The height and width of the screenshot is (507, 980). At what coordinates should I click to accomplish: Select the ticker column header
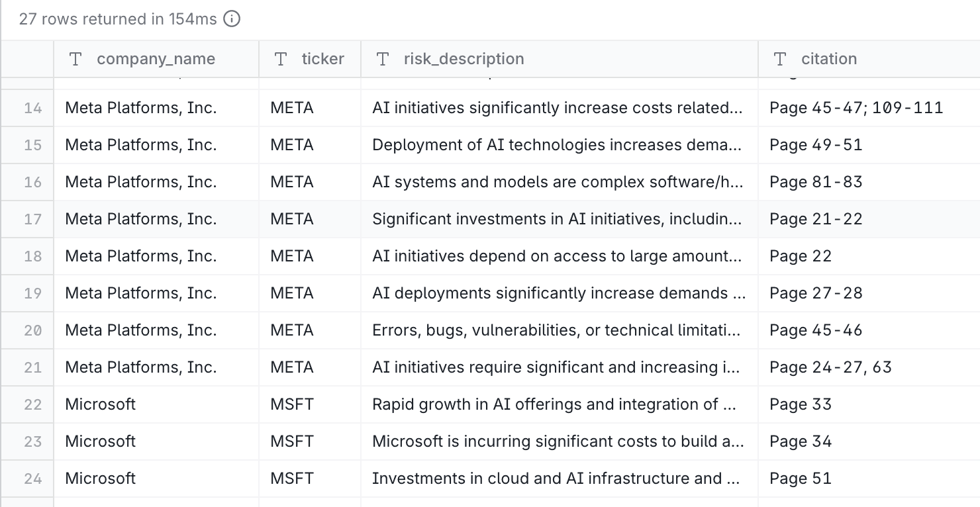pyautogui.click(x=322, y=58)
